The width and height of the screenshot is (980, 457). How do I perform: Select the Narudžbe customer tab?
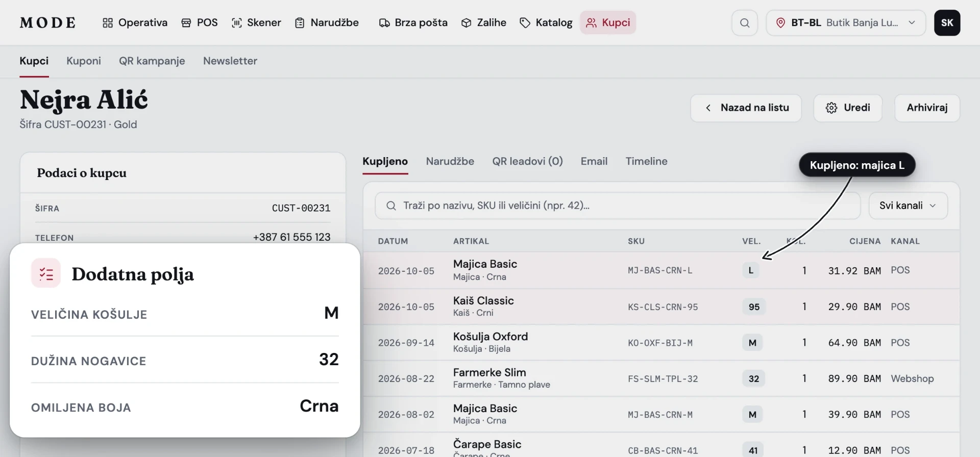(x=450, y=161)
